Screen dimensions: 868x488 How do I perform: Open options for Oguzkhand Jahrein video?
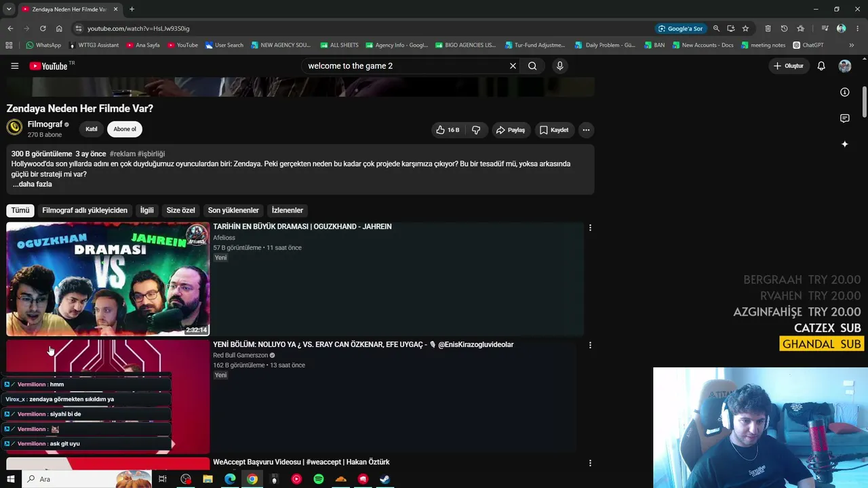(x=590, y=228)
